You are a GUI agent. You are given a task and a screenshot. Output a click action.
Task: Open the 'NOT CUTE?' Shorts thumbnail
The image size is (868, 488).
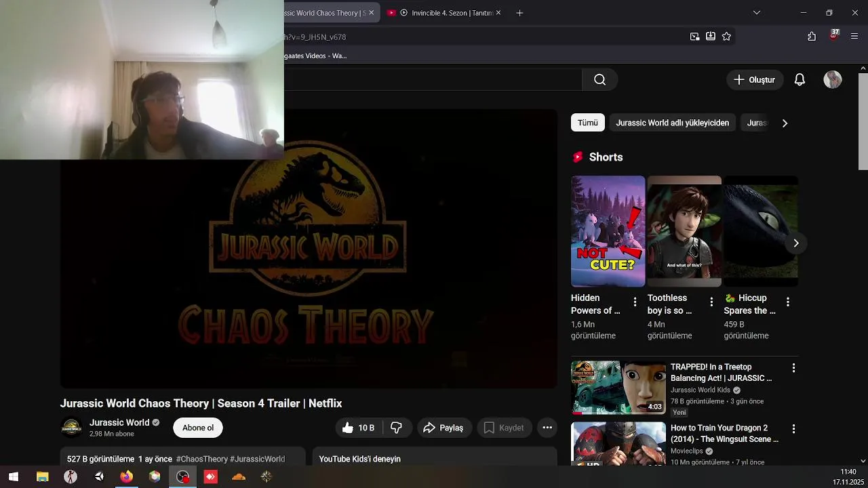(608, 231)
